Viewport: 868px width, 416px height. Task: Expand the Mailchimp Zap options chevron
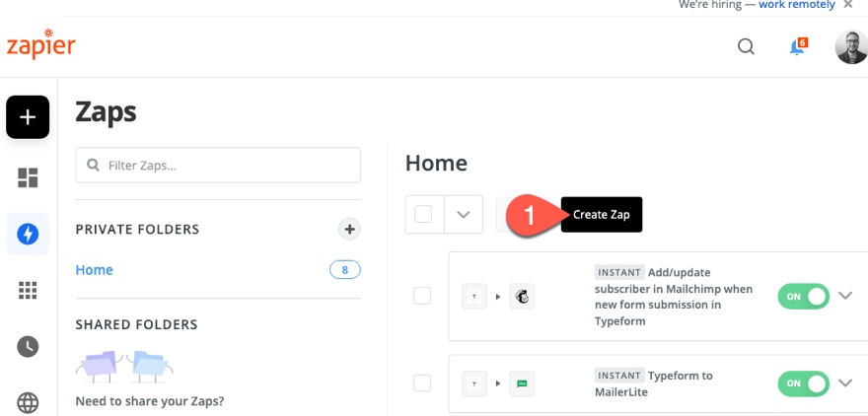coord(845,295)
